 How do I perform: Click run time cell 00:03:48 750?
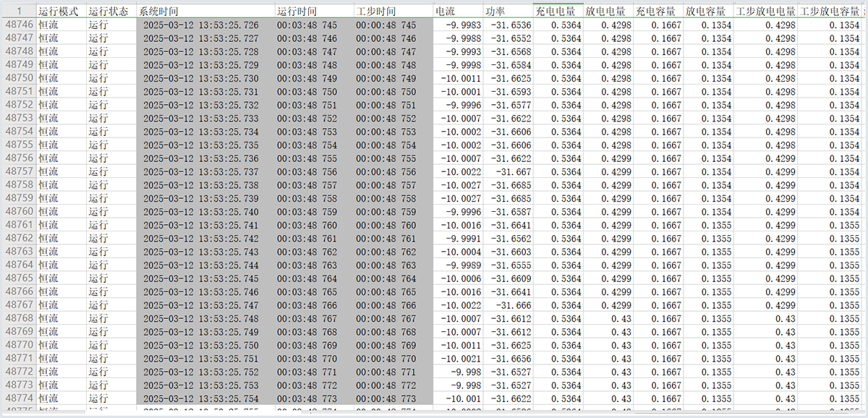[310, 92]
